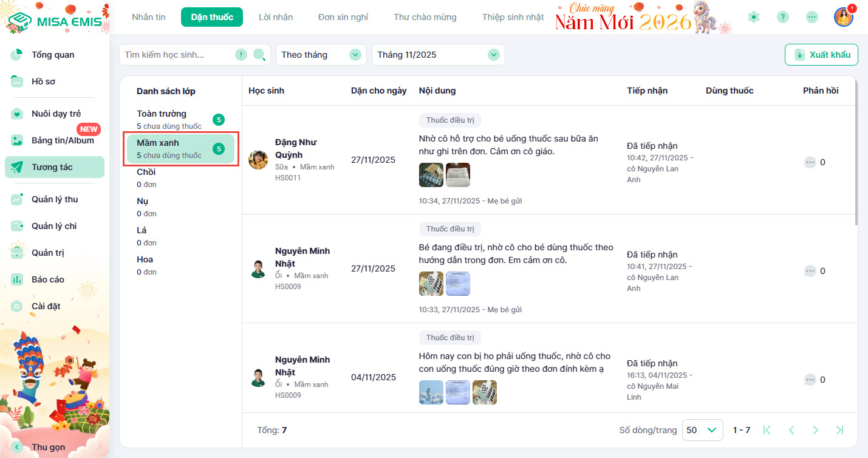The image size is (868, 458).
Task: Switch to the Nhắn tin tab
Action: point(149,17)
